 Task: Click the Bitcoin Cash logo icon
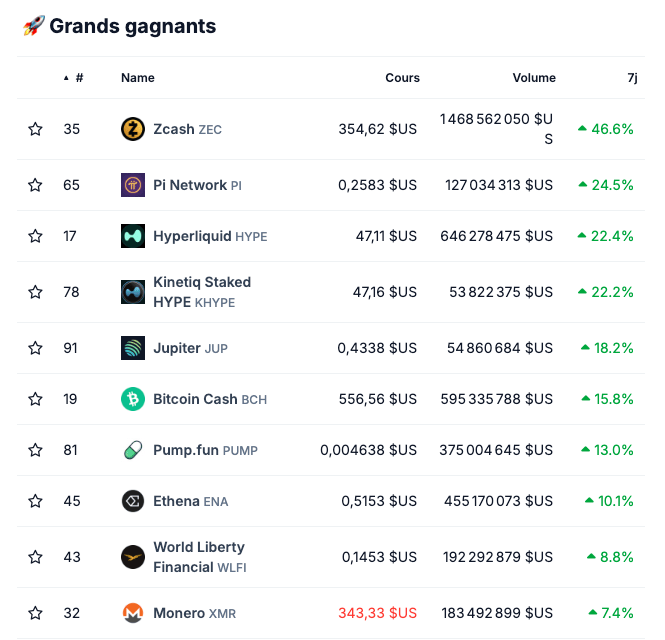point(133,399)
